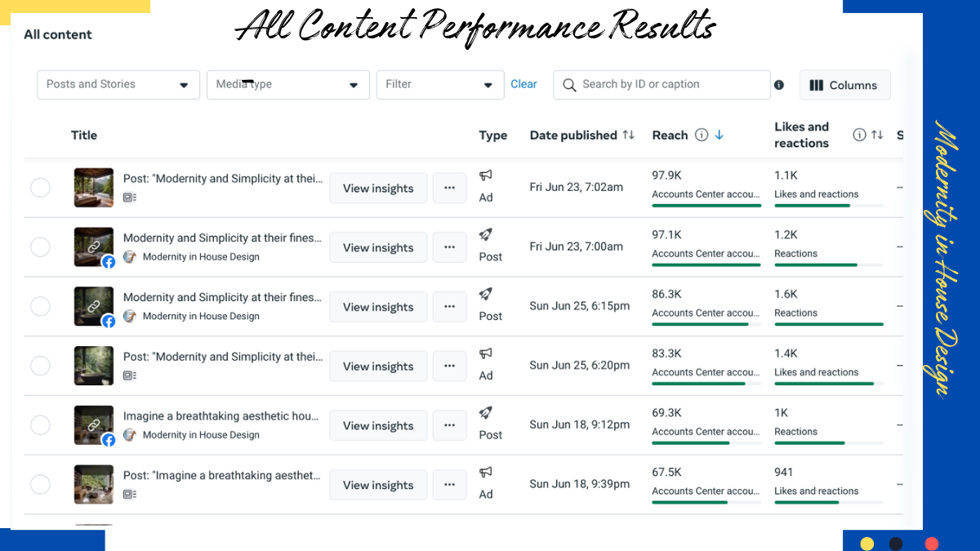Open the Filter dropdown
Viewport: 980px width, 551px height.
(x=440, y=85)
